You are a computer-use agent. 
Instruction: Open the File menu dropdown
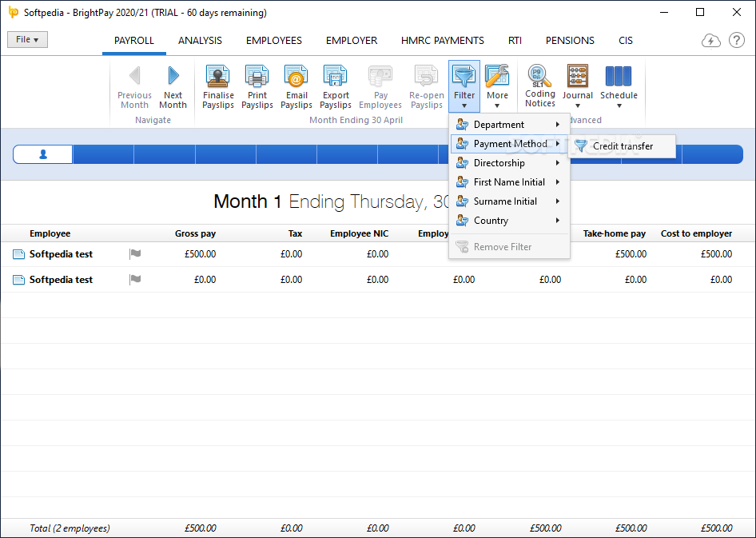[27, 39]
